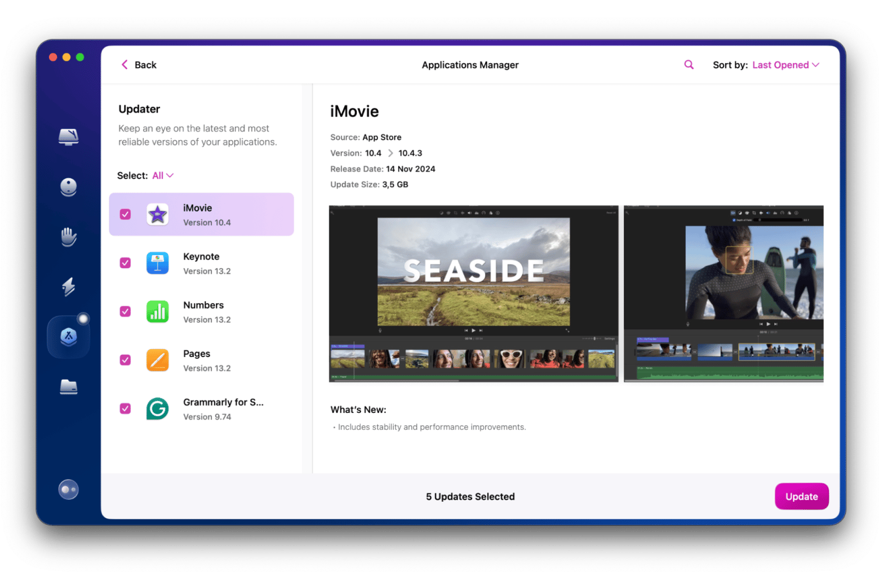Toggle the Pages update checkbox
Image resolution: width=879 pixels, height=588 pixels.
[x=125, y=360]
